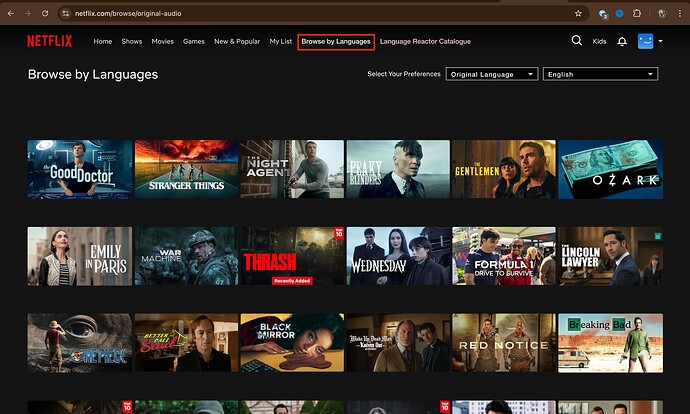The image size is (690, 414).
Task: Select Browse by Languages
Action: 336,42
